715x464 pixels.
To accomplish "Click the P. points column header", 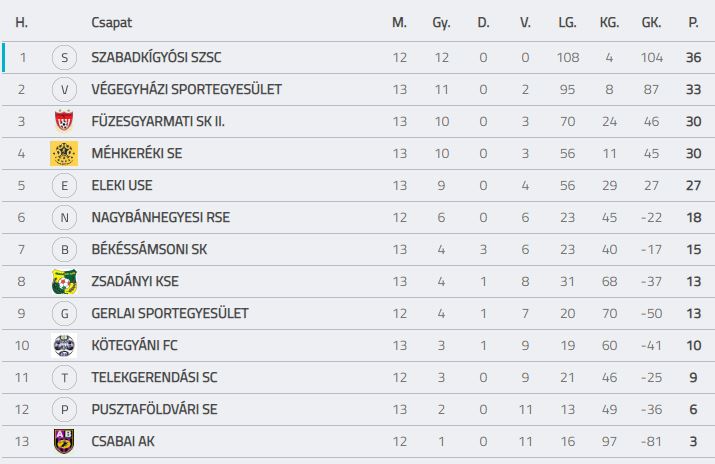I will (x=693, y=22).
